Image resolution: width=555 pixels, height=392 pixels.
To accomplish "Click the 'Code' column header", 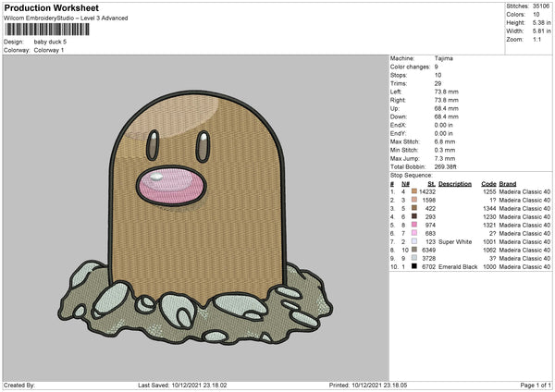I will 488,184.
